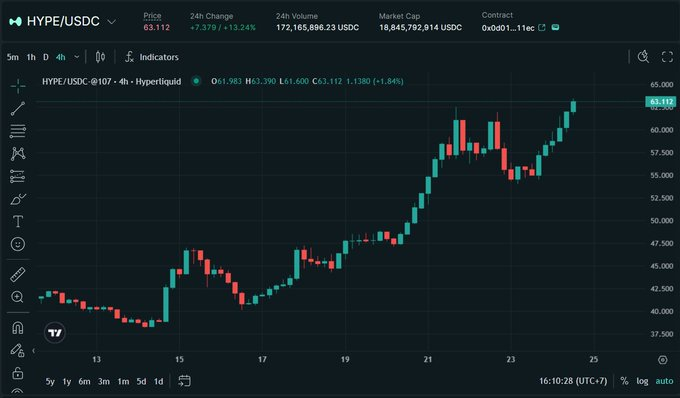The height and width of the screenshot is (398, 680).
Task: Click the close value C63.112 in legend
Action: 327,81
